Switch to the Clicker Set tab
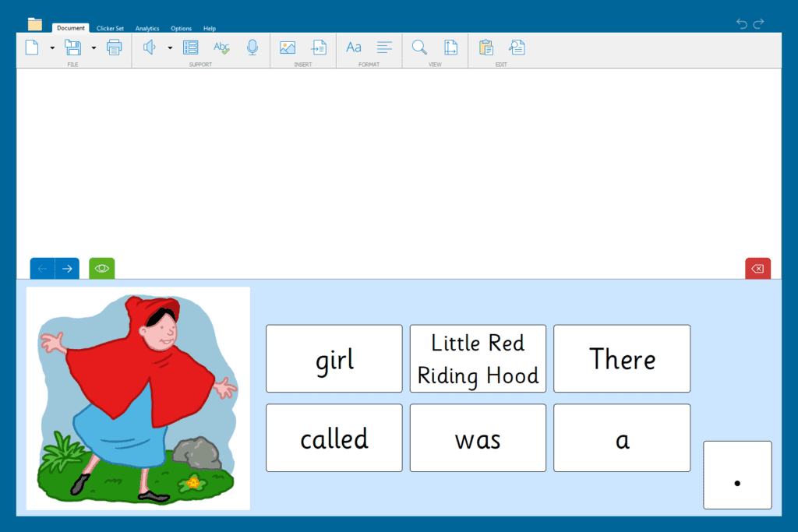The width and height of the screenshot is (798, 532). coord(110,29)
